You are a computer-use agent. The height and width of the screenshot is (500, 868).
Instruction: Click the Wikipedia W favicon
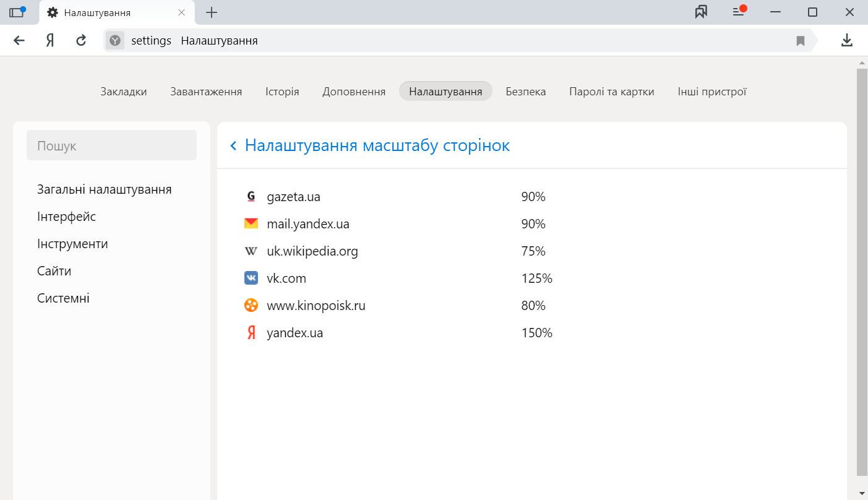(x=251, y=251)
